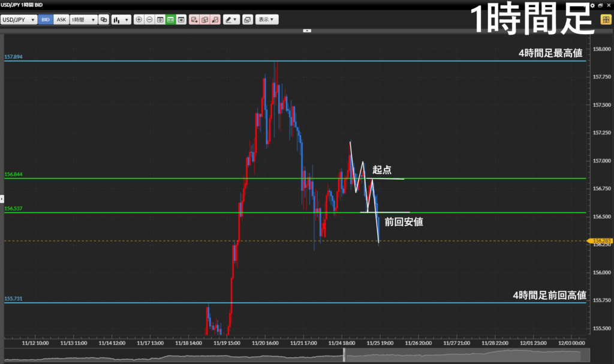This screenshot has width=614, height=364.
Task: Open the USD/JPY currency pair dropdown
Action: coord(19,19)
